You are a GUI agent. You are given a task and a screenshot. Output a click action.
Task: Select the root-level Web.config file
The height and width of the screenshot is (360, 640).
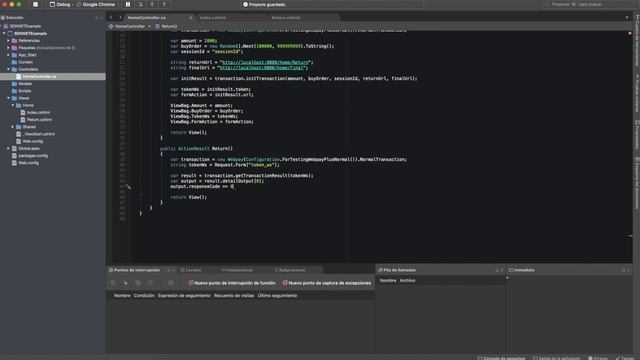(x=28, y=163)
